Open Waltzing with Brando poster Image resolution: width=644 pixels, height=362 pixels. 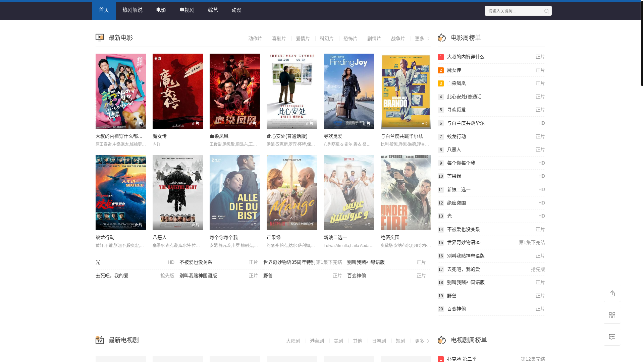406,91
